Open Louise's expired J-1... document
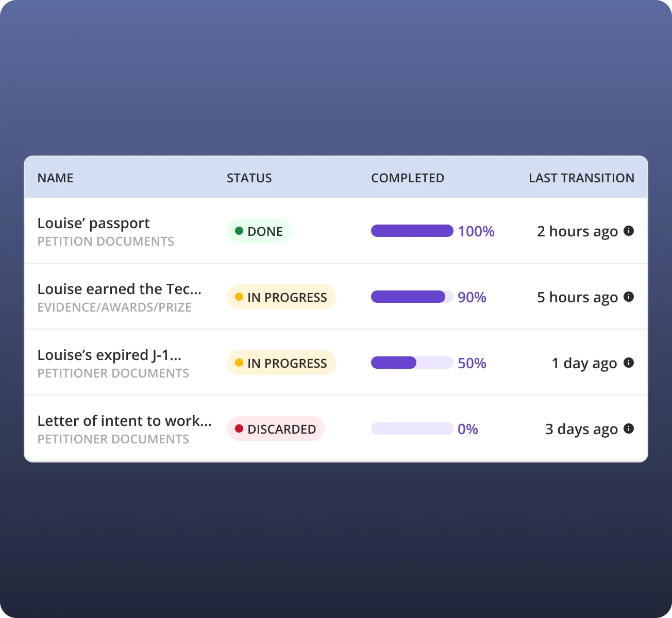 [109, 355]
